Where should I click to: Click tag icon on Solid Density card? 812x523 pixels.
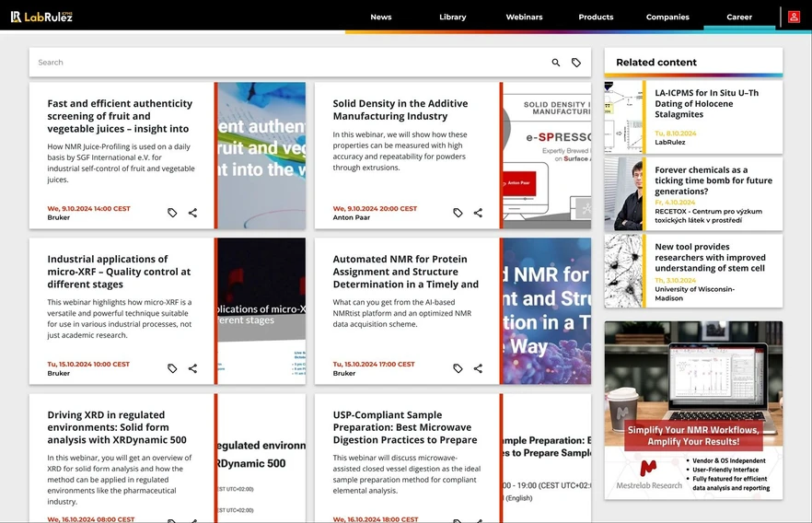pyautogui.click(x=458, y=213)
